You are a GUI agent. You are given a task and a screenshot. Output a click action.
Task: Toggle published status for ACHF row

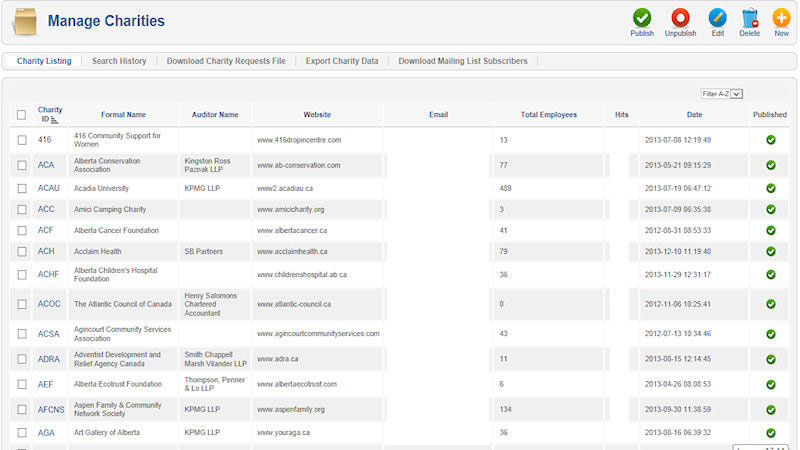pyautogui.click(x=770, y=274)
